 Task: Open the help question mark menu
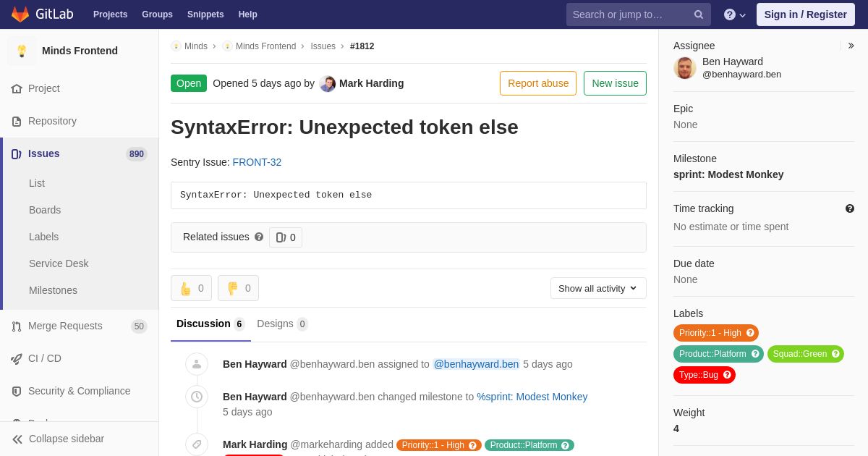pyautogui.click(x=735, y=14)
